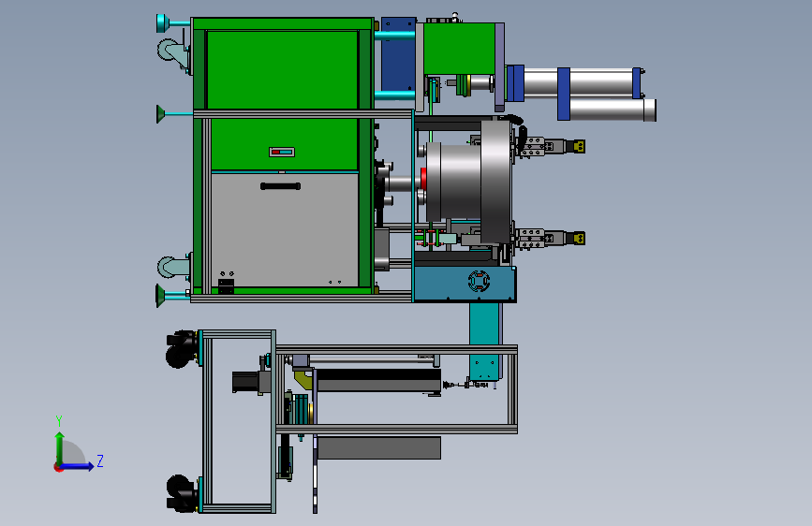Image resolution: width=812 pixels, height=526 pixels.
Task: Select the large upper green cabinet panel
Action: pos(282,69)
